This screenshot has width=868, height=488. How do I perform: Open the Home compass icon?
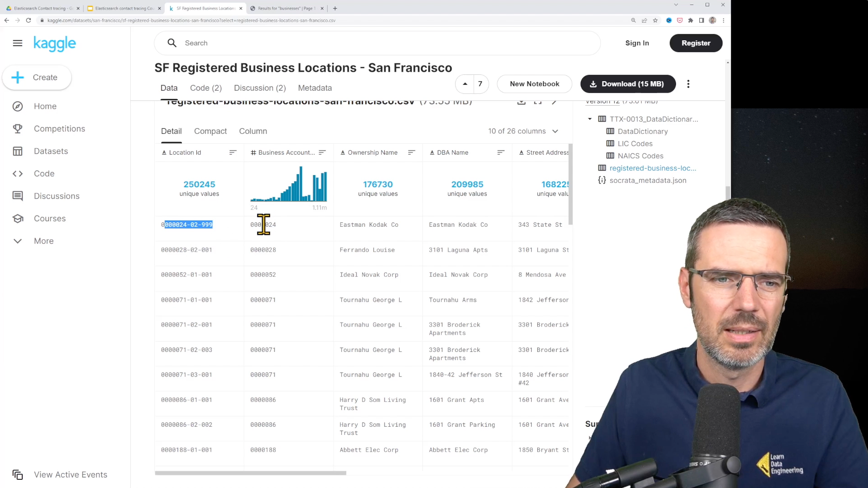[x=18, y=106]
